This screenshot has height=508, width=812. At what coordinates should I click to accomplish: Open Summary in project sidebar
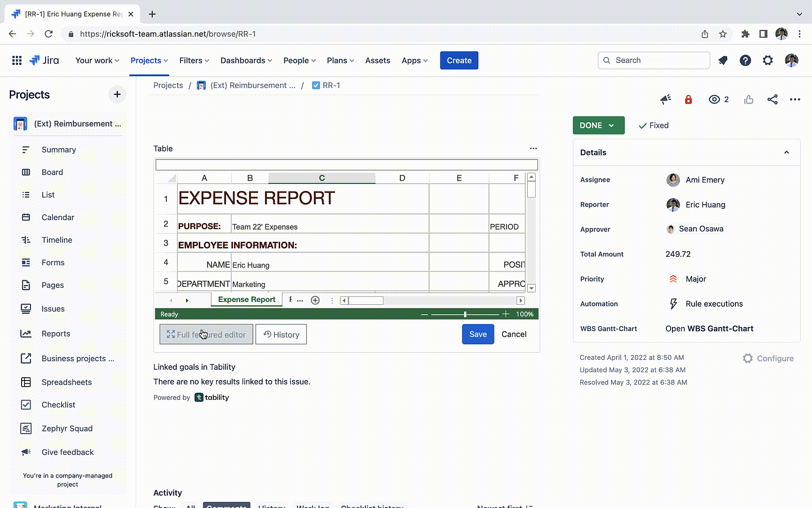[x=68, y=150]
